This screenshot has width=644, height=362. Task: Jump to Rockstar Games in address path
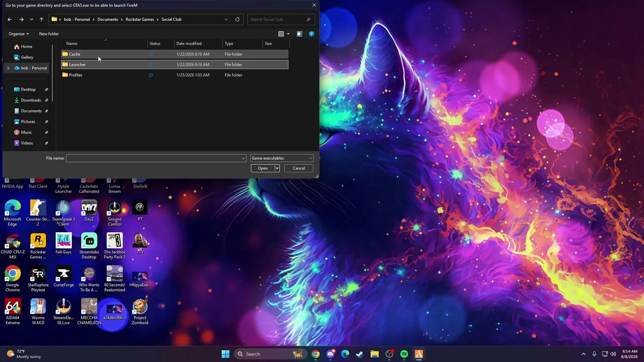pyautogui.click(x=140, y=20)
